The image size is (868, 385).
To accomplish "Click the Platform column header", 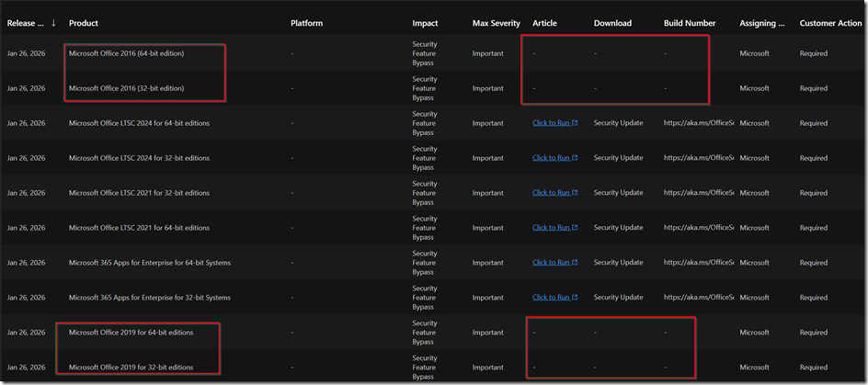I will (x=306, y=23).
